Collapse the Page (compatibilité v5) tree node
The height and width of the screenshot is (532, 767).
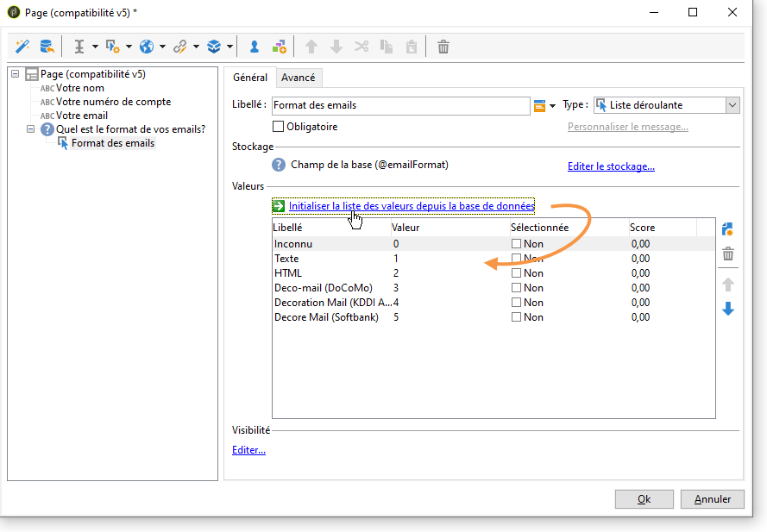[16, 74]
